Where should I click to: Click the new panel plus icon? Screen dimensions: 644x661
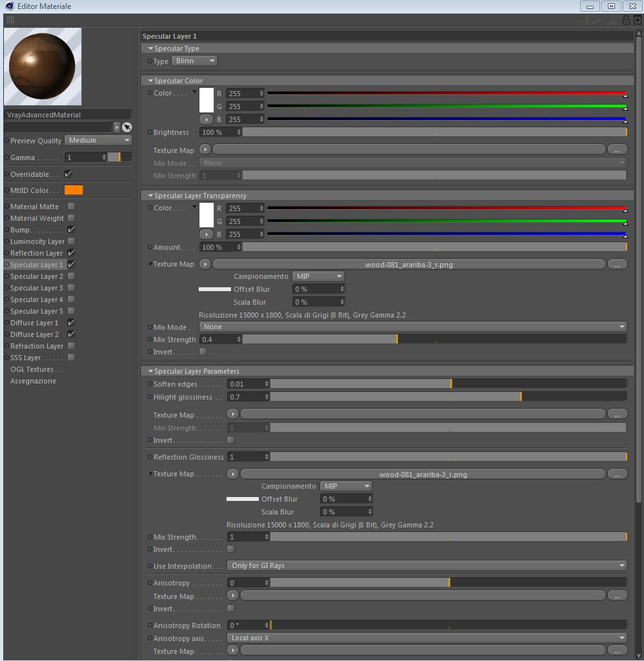click(638, 20)
